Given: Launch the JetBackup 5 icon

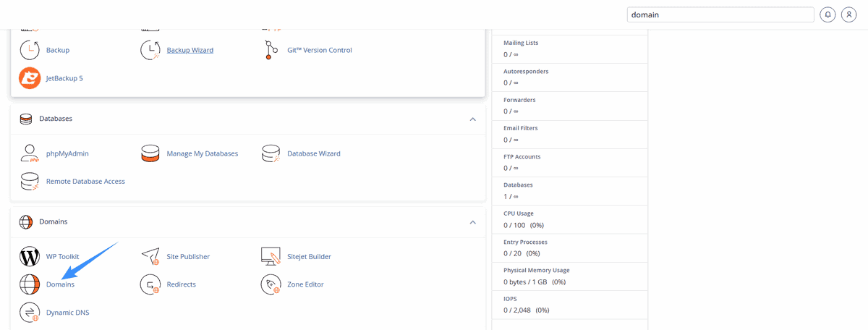Looking at the screenshot, I should [30, 77].
